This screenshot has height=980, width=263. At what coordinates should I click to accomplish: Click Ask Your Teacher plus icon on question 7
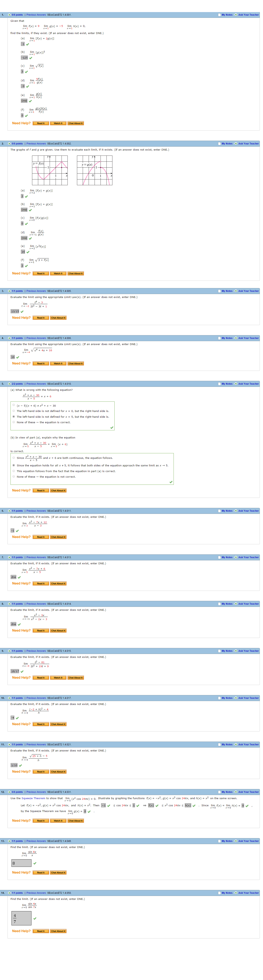236,557
